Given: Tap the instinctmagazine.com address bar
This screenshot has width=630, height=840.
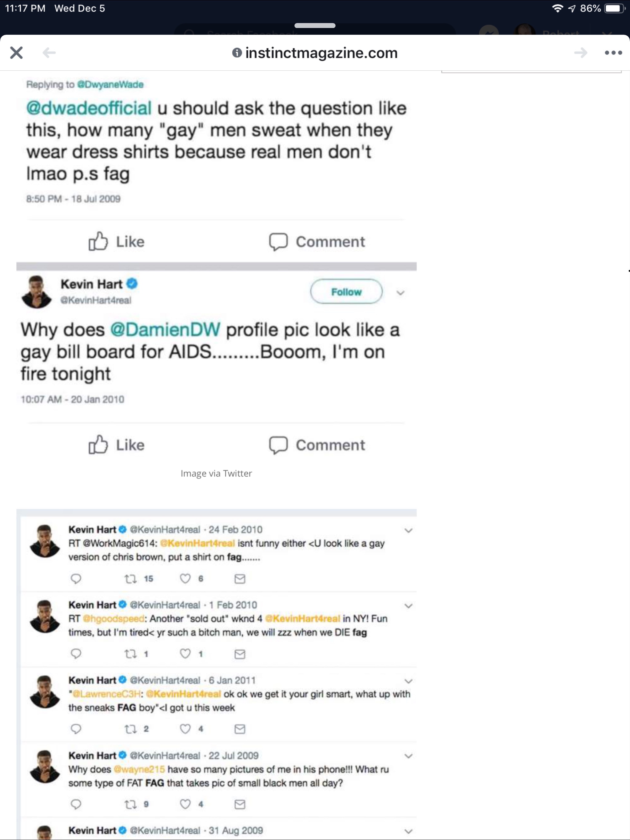Looking at the screenshot, I should (321, 53).
